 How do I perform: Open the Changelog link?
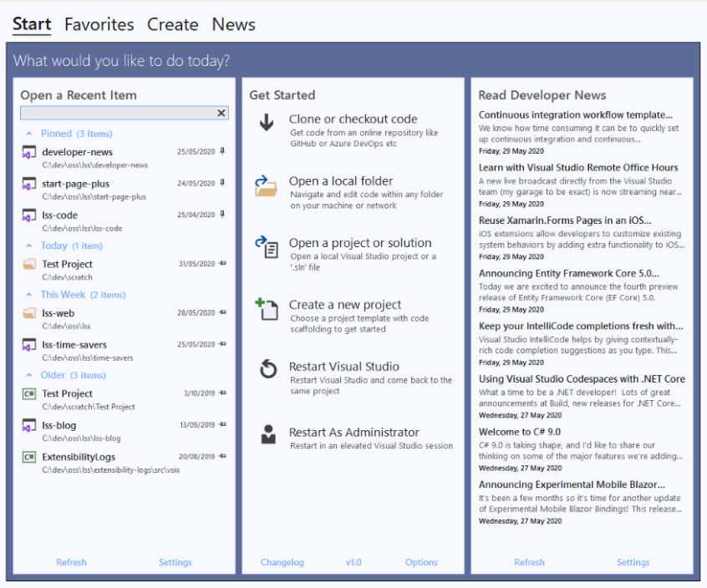tap(282, 562)
